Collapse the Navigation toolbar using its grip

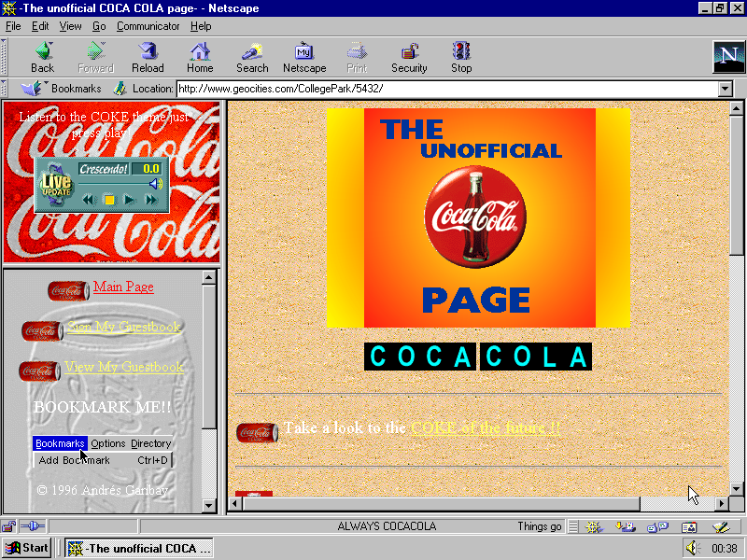(x=4, y=57)
